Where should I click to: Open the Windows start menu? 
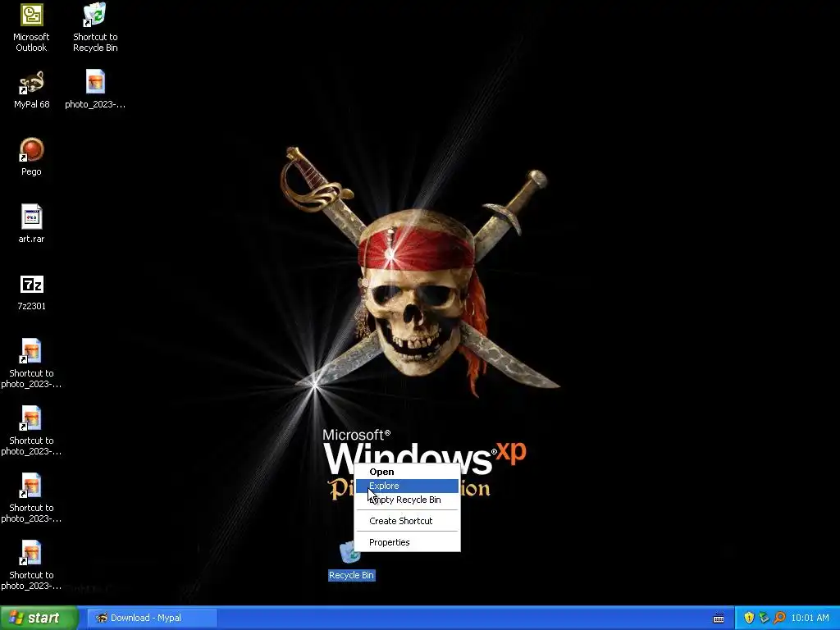click(x=39, y=618)
